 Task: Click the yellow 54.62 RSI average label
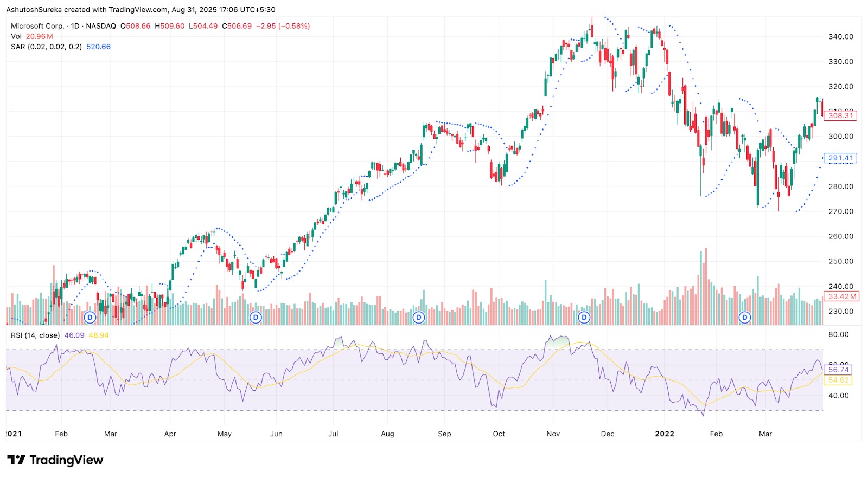(x=838, y=380)
